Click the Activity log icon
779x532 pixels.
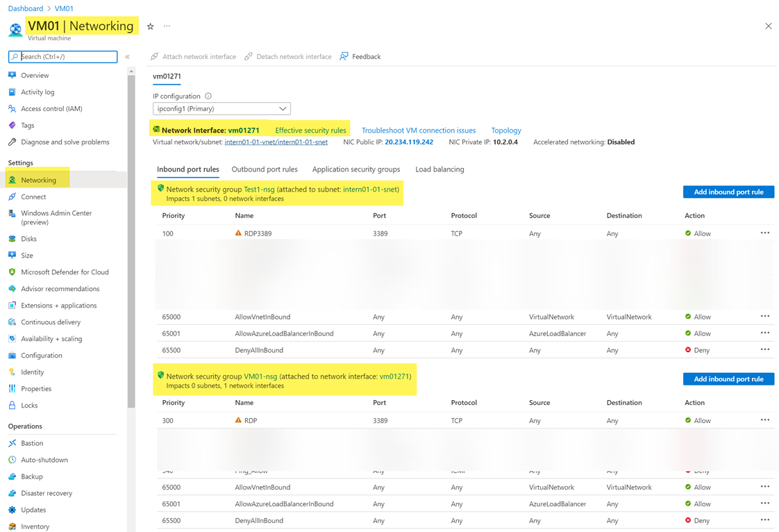12,92
